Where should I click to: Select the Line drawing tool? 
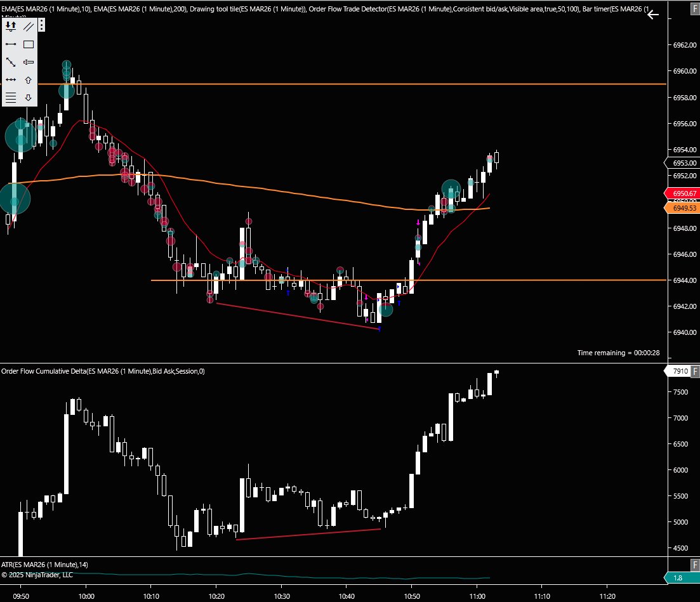coord(11,44)
